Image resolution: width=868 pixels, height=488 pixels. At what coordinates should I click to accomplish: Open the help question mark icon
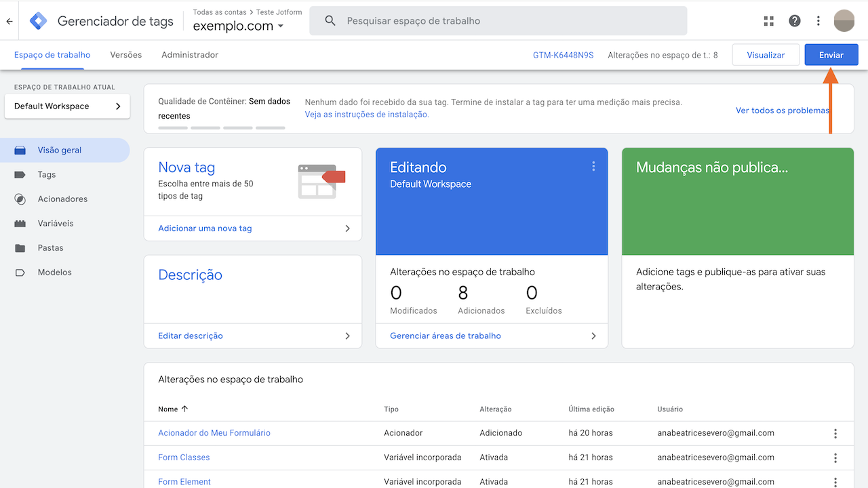pyautogui.click(x=794, y=20)
